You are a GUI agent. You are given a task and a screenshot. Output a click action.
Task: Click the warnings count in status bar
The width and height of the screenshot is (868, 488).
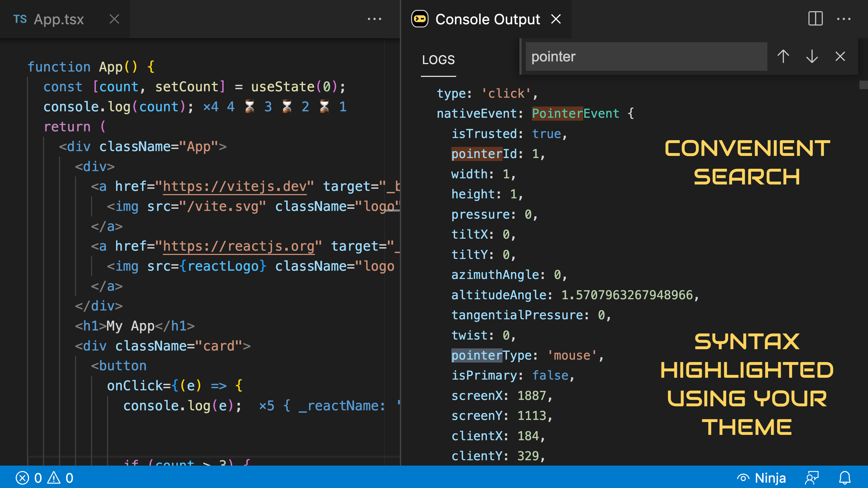click(60, 478)
